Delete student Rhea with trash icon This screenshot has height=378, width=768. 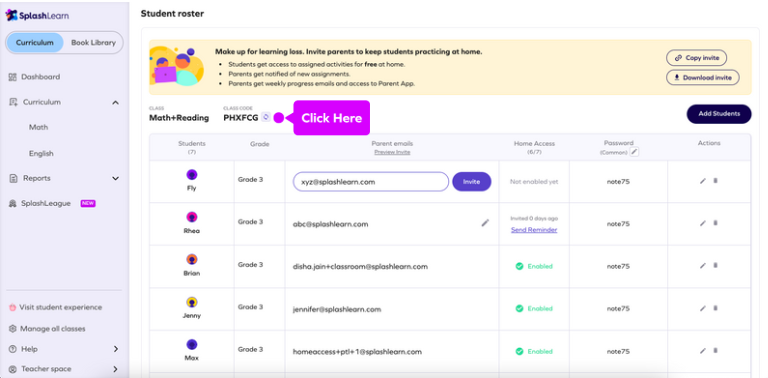tap(715, 223)
